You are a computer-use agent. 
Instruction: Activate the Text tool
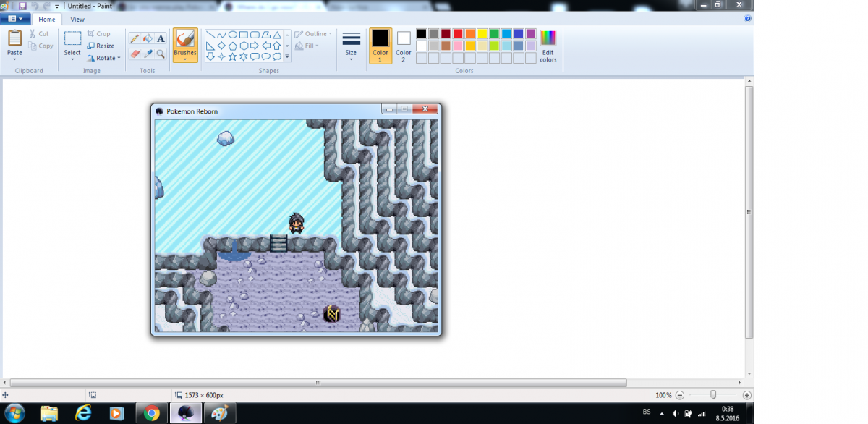[x=161, y=38]
